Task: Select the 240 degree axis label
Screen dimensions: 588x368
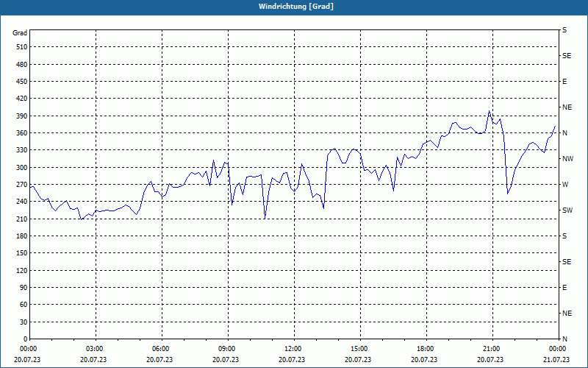Action: click(x=21, y=202)
